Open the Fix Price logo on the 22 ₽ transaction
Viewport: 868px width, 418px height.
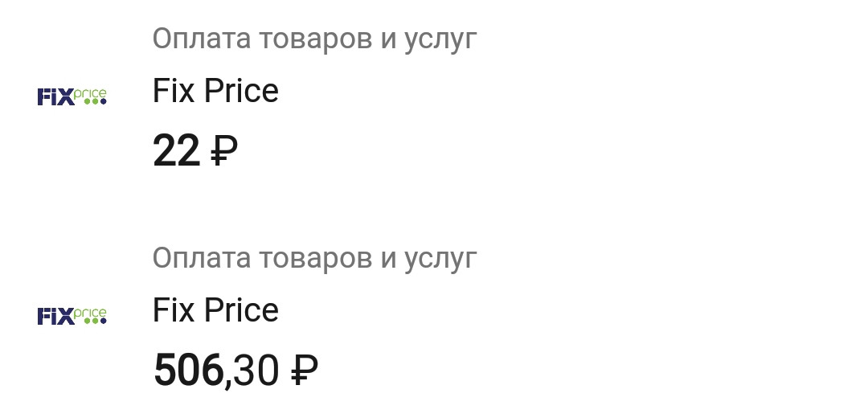(72, 96)
